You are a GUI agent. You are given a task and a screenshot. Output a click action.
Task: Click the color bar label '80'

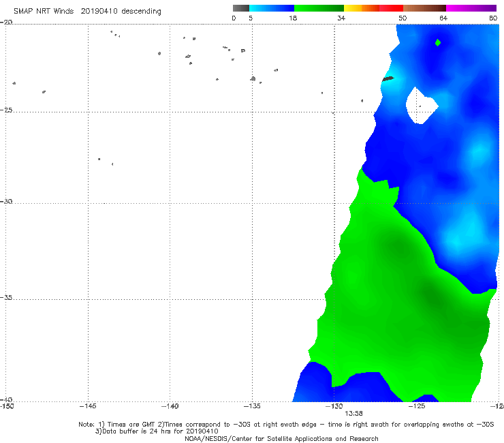493,18
